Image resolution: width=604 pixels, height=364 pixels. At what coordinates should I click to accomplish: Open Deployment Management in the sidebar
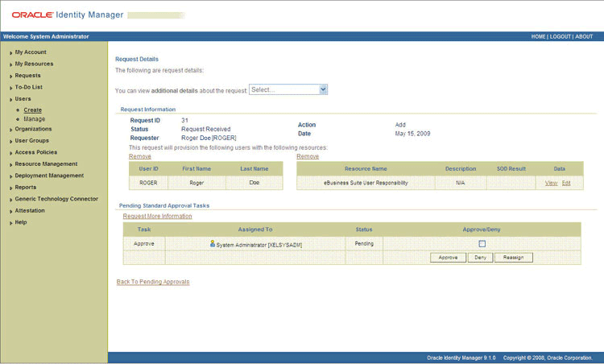pos(49,176)
